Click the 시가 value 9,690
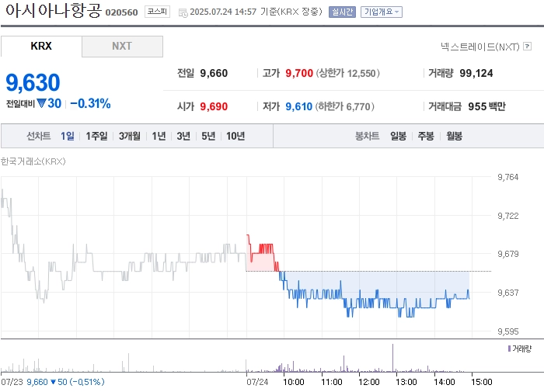 [214, 106]
